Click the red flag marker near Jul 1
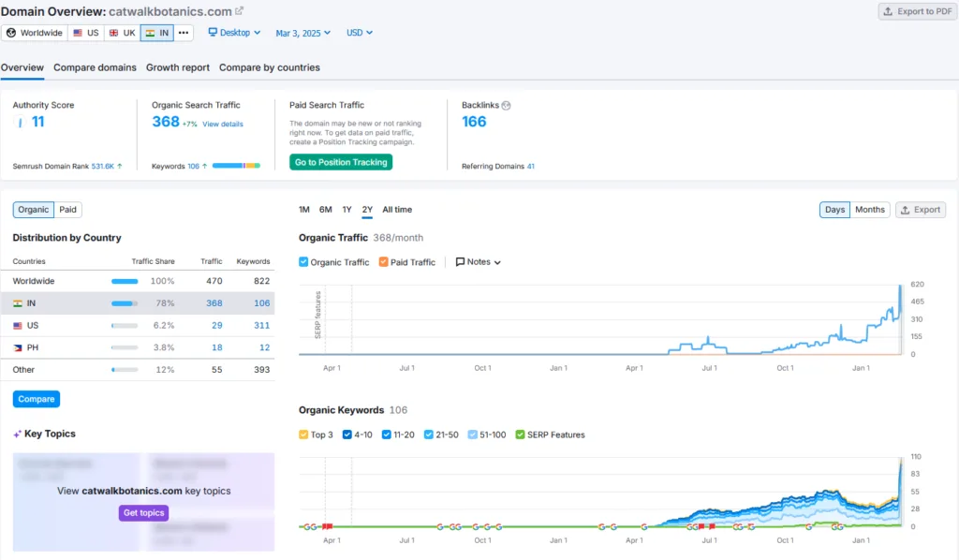The height and width of the screenshot is (560, 959). [x=712, y=526]
